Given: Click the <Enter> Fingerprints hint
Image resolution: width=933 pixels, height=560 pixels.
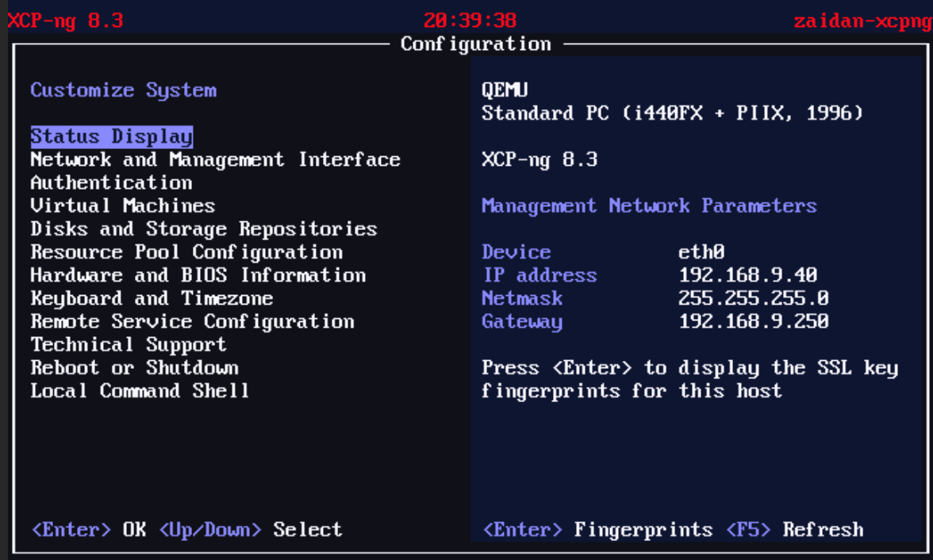Looking at the screenshot, I should click(x=597, y=530).
